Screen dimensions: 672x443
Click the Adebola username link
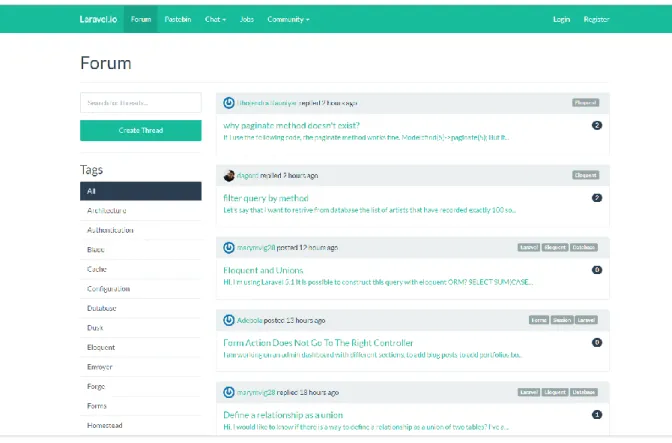pos(249,320)
